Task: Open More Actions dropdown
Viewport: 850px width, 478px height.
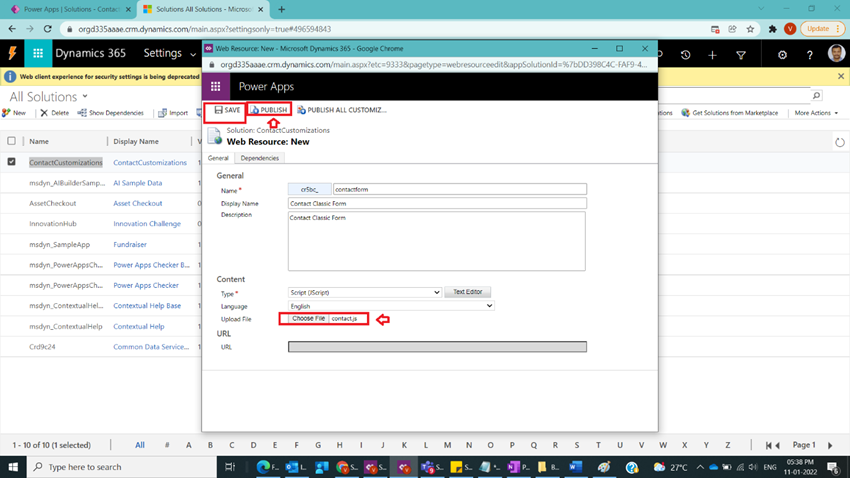Action: point(816,113)
